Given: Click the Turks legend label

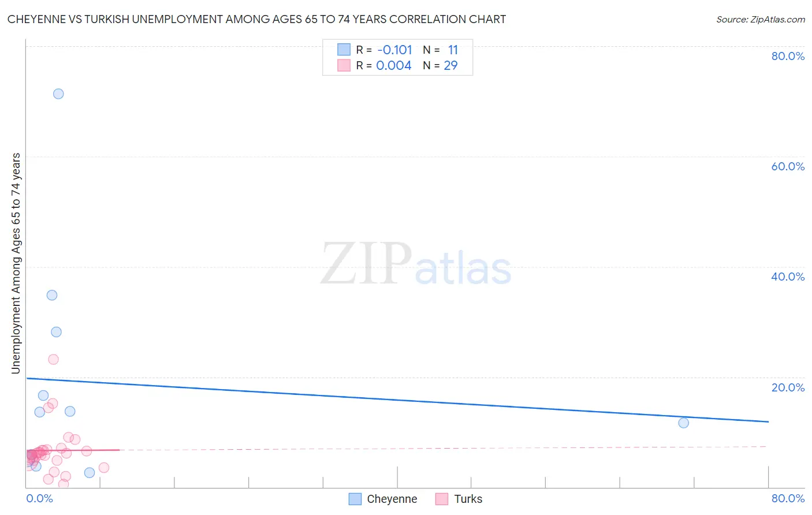Looking at the screenshot, I should click(468, 499).
